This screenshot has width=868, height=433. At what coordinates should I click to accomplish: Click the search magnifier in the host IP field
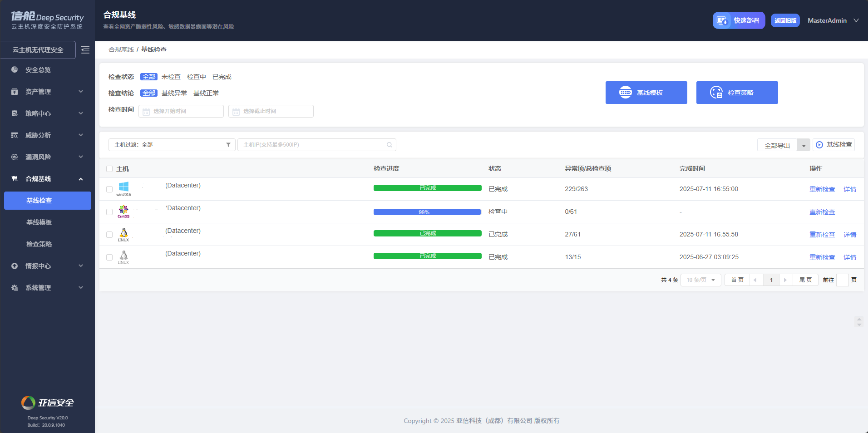pyautogui.click(x=389, y=145)
